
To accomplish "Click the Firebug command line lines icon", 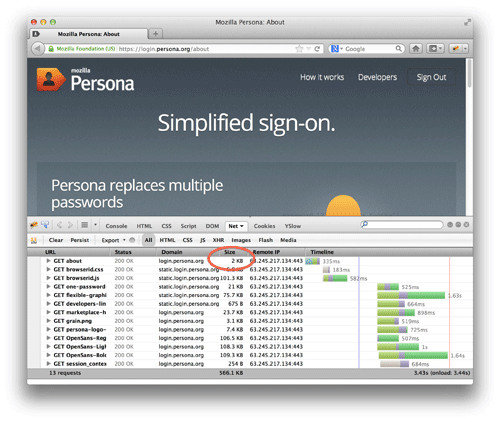I will (x=85, y=225).
